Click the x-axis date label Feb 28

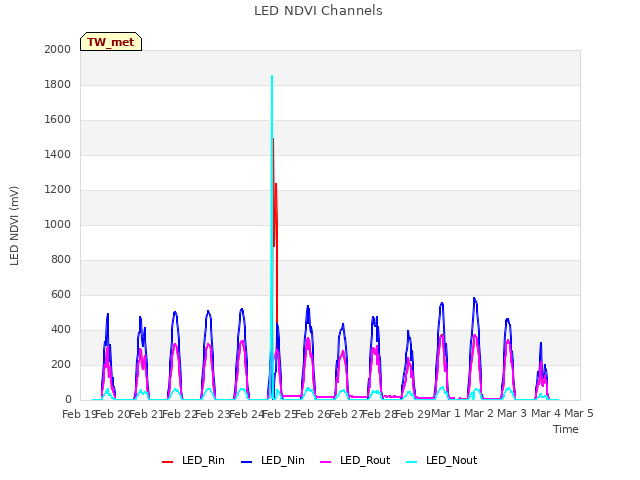pyautogui.click(x=380, y=414)
